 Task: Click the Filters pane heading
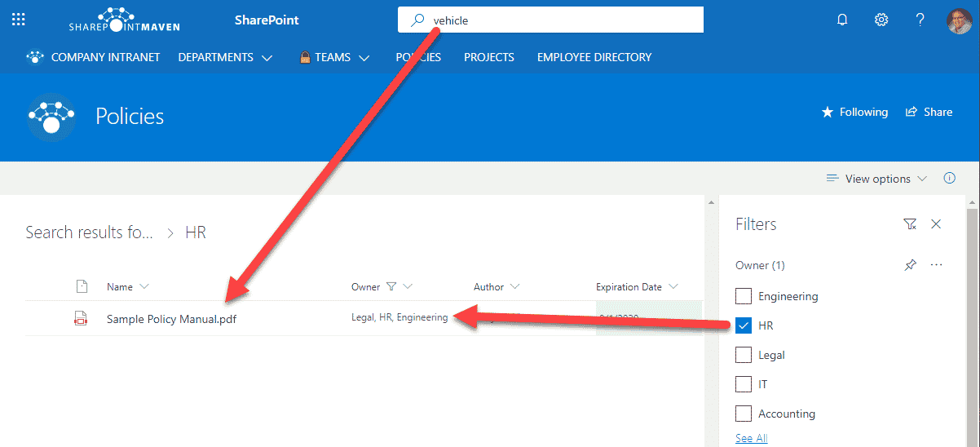click(x=756, y=224)
